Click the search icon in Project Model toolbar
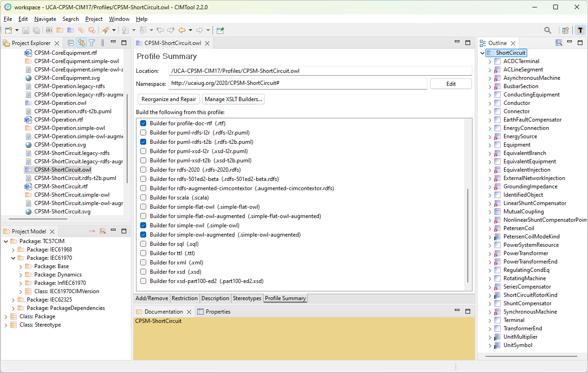This screenshot has width=588, height=373. (x=103, y=231)
